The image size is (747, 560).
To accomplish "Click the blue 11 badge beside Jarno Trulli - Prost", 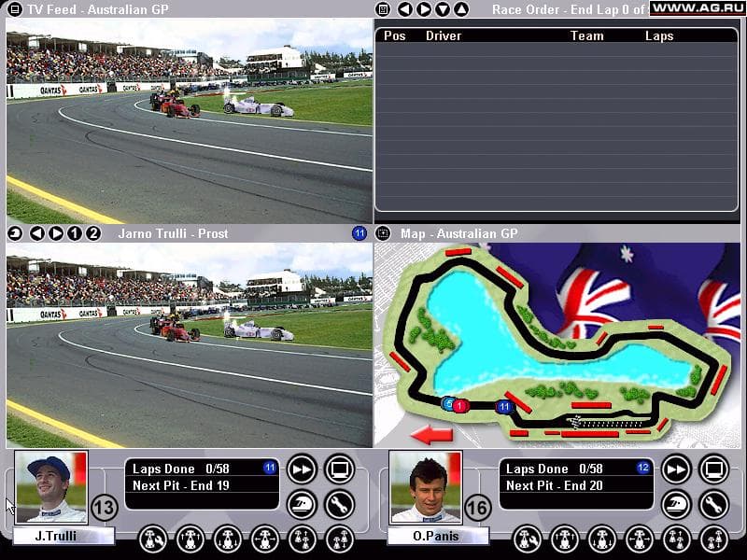I will click(x=359, y=233).
